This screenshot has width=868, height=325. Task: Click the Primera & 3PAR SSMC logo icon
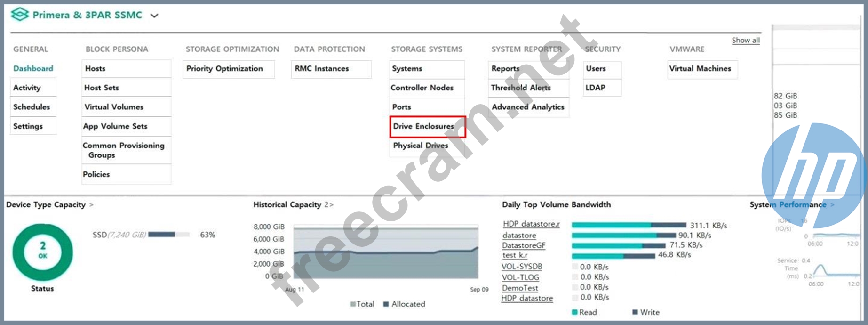(x=20, y=15)
